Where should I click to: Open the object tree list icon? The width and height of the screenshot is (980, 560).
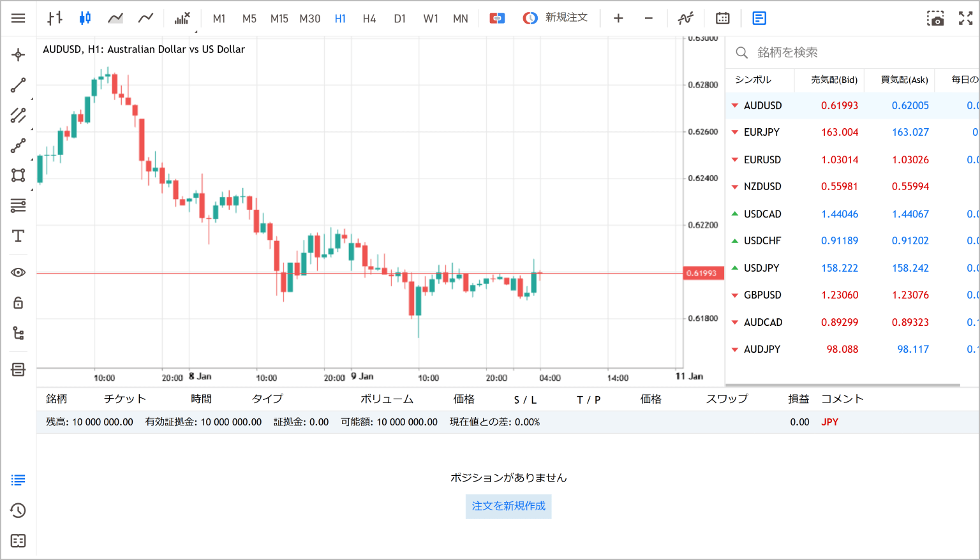click(19, 333)
